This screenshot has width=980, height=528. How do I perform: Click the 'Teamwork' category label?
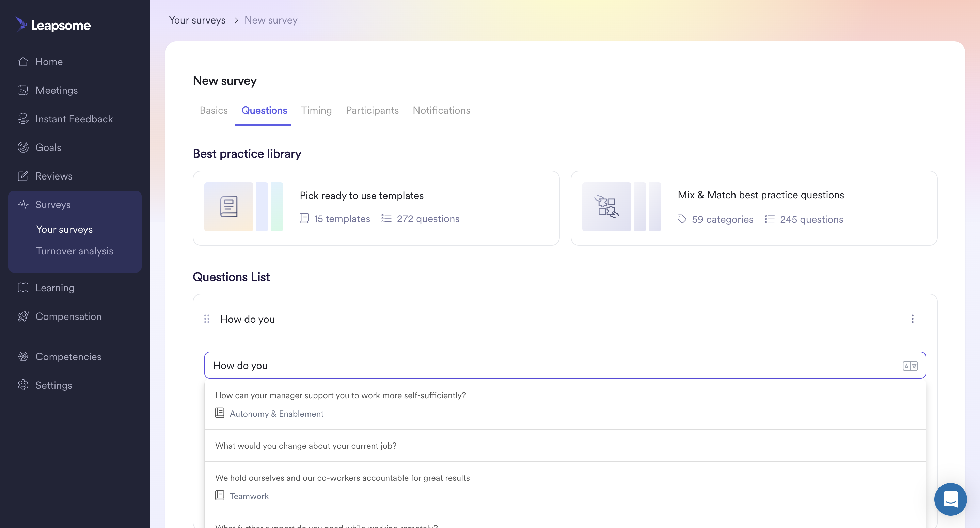[249, 496]
